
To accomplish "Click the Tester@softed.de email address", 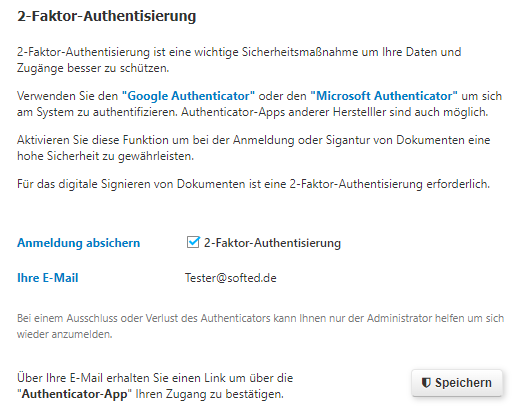I will pos(231,278).
